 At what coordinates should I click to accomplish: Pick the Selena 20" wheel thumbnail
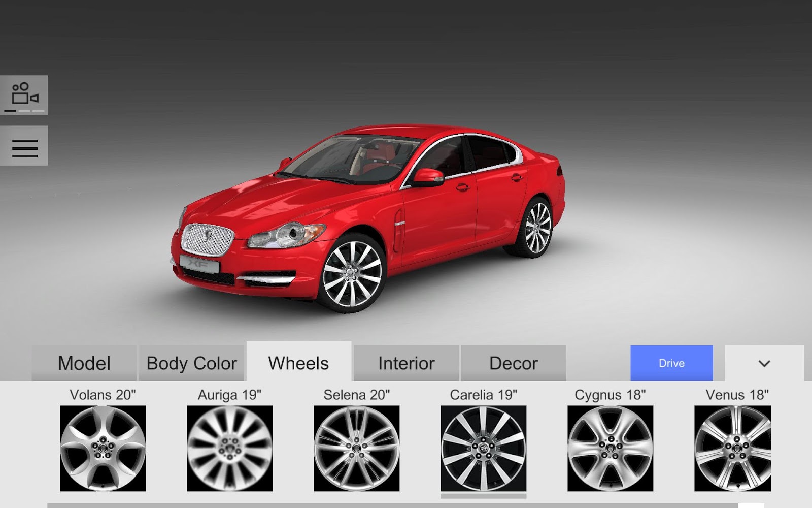click(x=356, y=448)
